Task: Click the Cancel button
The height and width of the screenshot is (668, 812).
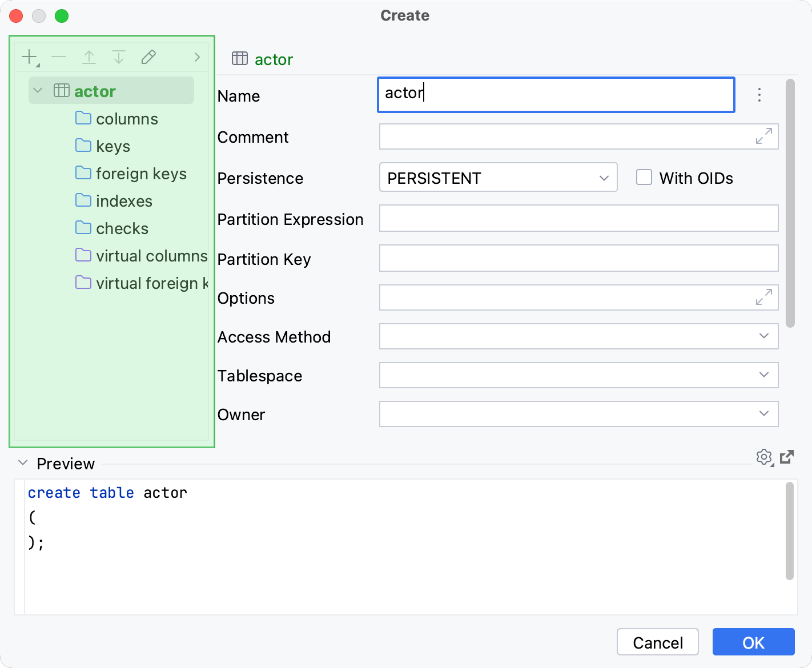Action: tap(657, 642)
